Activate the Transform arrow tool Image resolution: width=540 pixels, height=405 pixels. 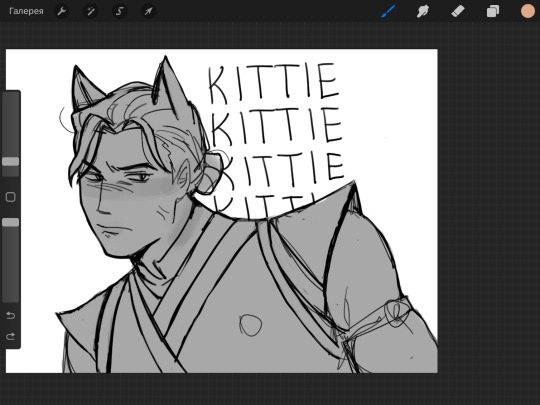pos(148,11)
